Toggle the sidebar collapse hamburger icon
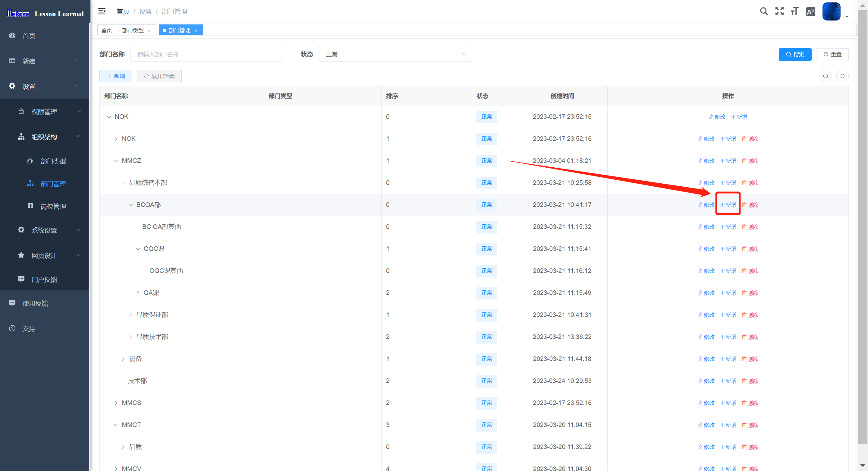 click(x=102, y=11)
